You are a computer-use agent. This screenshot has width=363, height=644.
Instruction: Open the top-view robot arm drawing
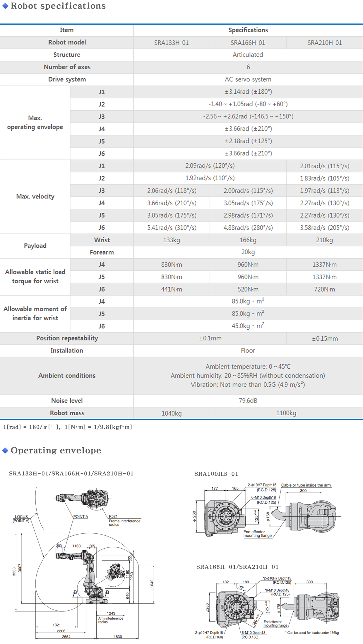click(81, 498)
